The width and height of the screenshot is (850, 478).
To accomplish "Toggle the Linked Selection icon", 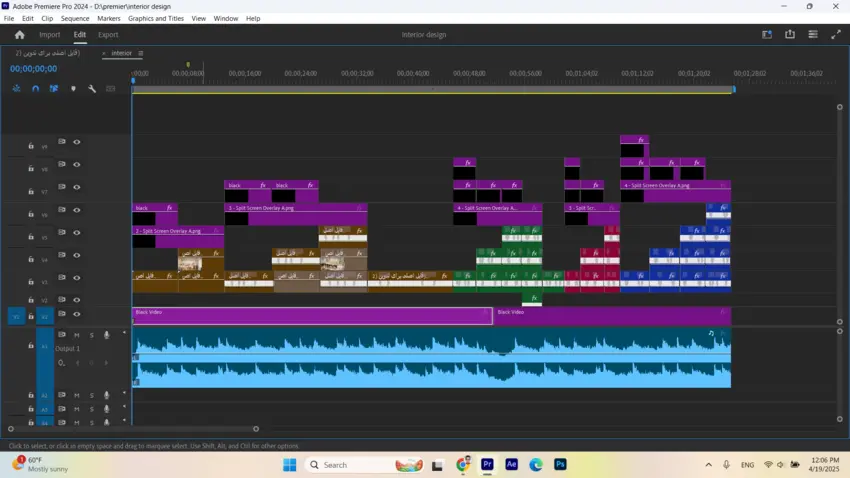I will tap(54, 88).
